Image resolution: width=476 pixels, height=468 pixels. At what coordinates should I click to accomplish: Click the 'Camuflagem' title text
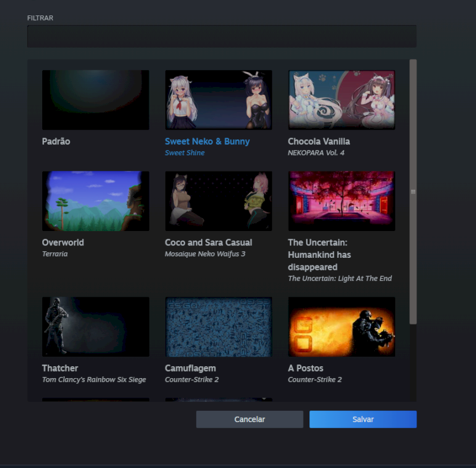click(190, 369)
